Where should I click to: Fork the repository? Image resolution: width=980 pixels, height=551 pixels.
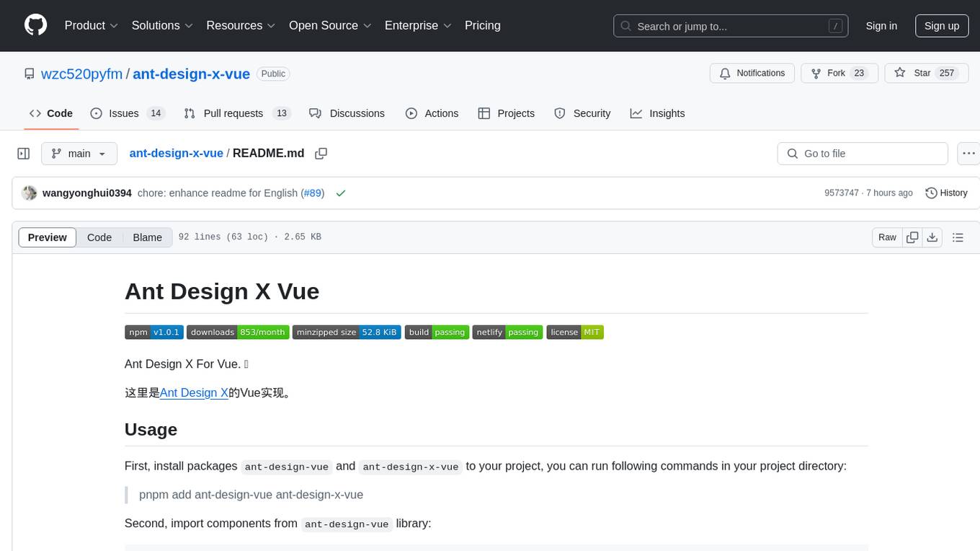click(839, 74)
